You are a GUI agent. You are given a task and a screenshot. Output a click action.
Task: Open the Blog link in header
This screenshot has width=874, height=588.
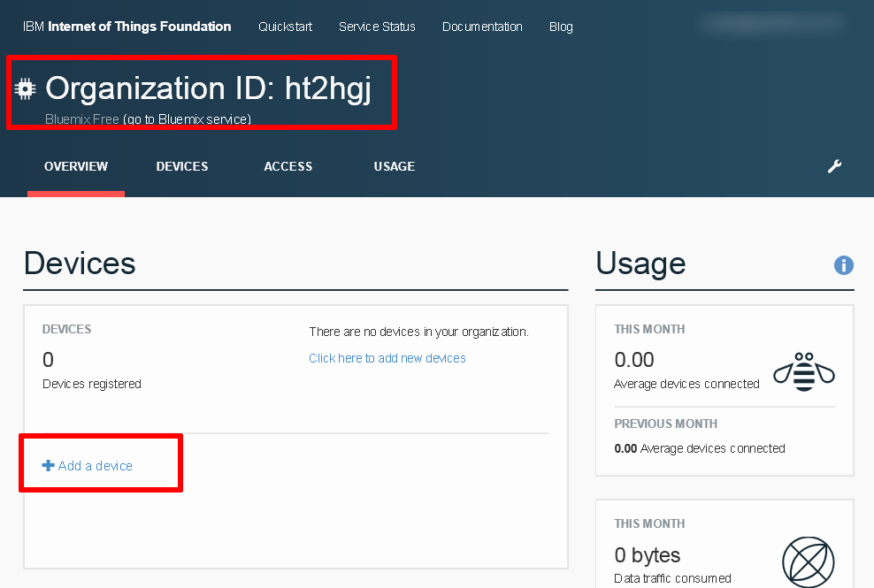(x=561, y=27)
